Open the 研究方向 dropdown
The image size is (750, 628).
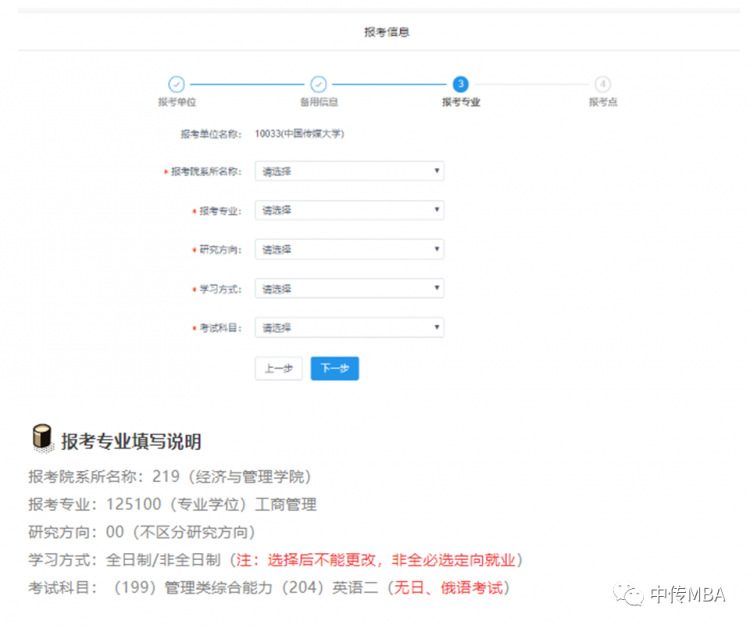(350, 249)
